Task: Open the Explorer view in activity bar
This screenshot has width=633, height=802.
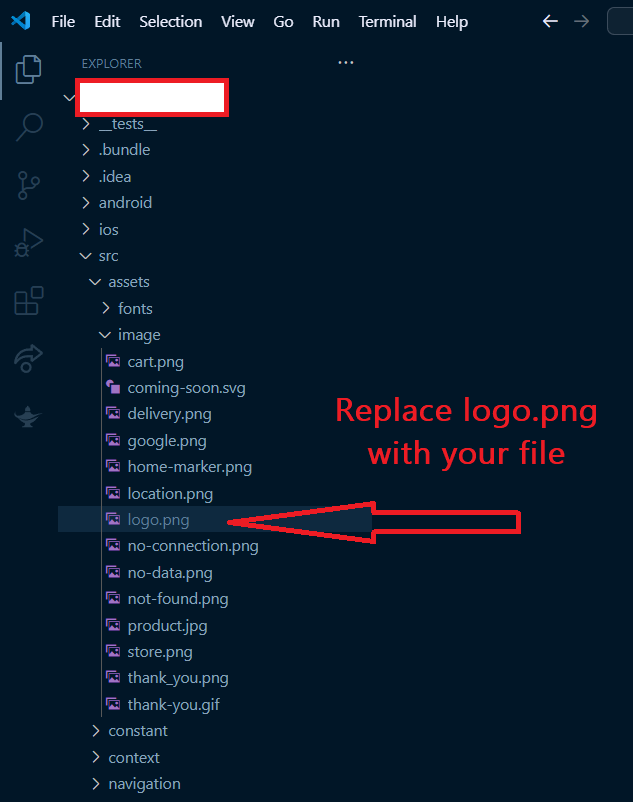Action: 29,69
